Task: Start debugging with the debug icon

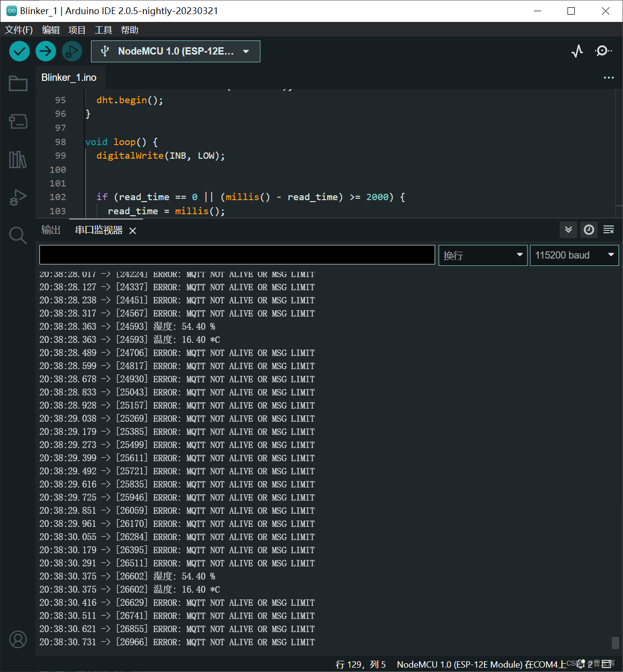Action: [72, 51]
